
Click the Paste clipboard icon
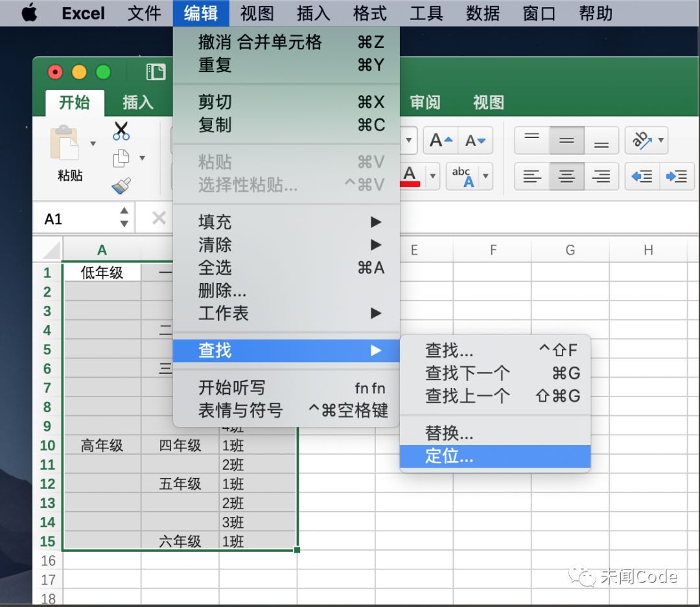[65, 143]
